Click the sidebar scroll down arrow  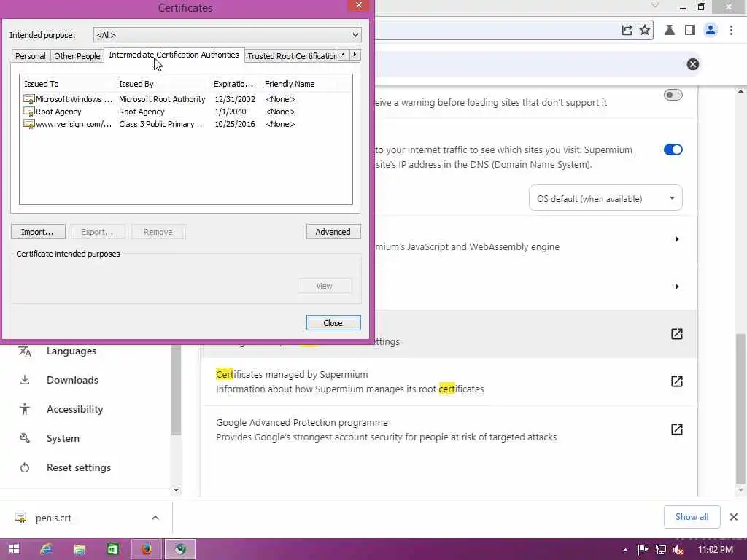(x=177, y=490)
